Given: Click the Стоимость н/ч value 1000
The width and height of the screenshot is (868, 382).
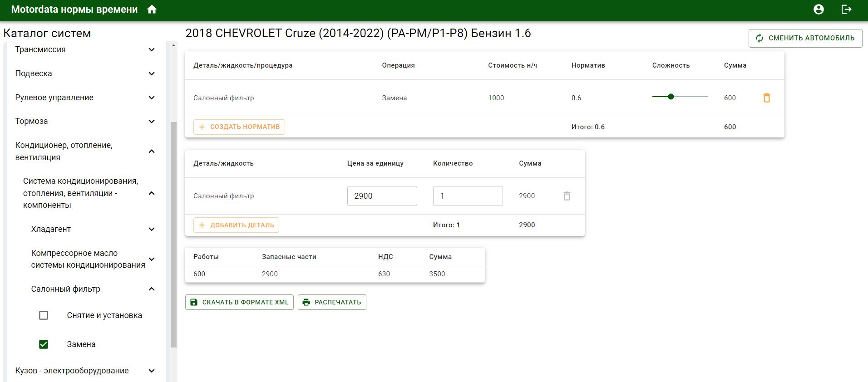Looking at the screenshot, I should [x=496, y=98].
